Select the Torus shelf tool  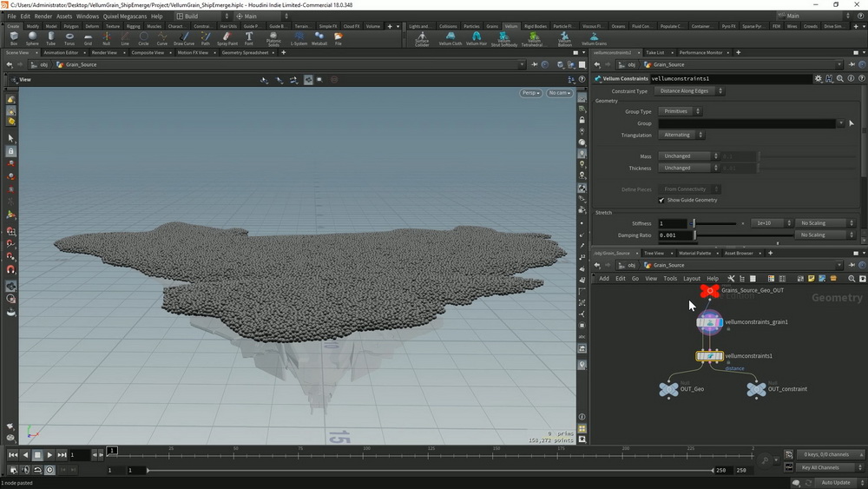69,38
